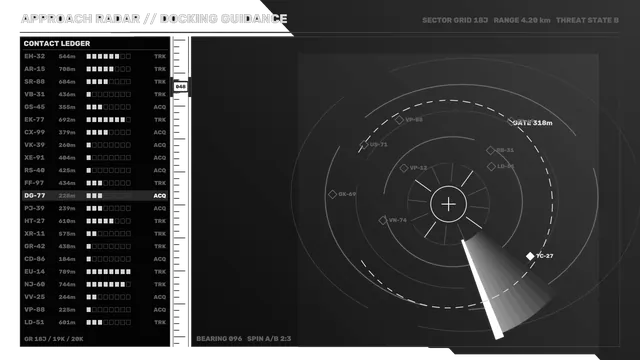Select the CD-86 contact row
640x360 pixels.
coord(95,259)
